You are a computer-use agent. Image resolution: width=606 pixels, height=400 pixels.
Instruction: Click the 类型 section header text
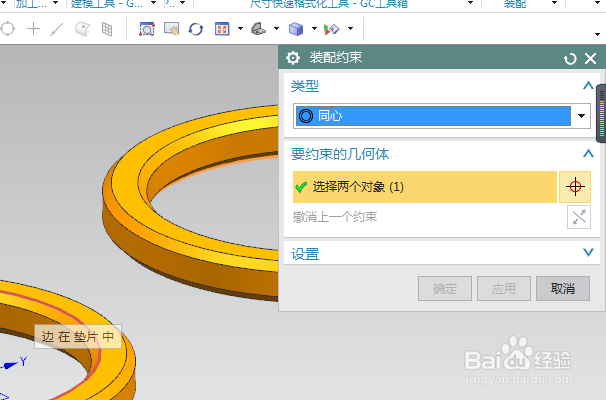(305, 86)
